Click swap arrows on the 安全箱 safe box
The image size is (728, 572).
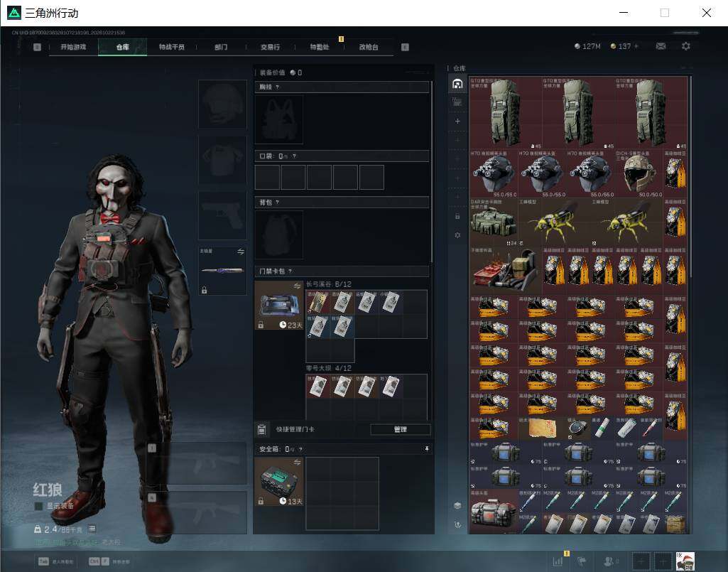(297, 462)
